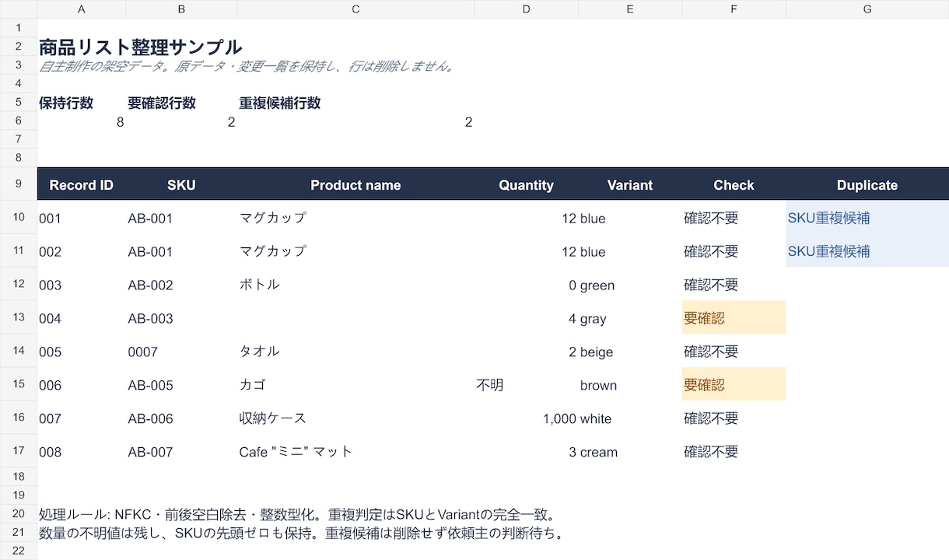Viewport: 949px width, 560px height.
Task: Click Record ID cell 002
Action: click(82, 252)
